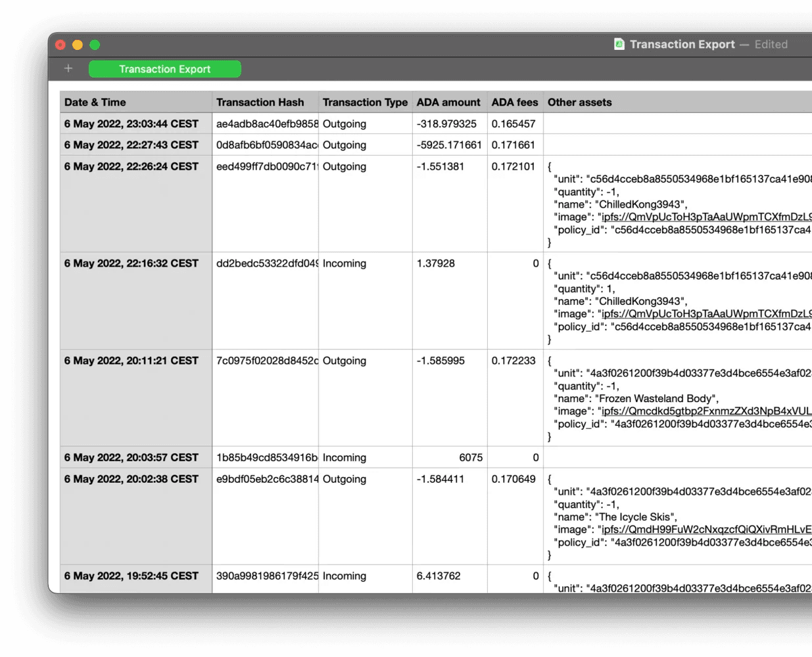Select ADA amount cell -318.979325
Screen dimensions: 812x657
[450, 124]
